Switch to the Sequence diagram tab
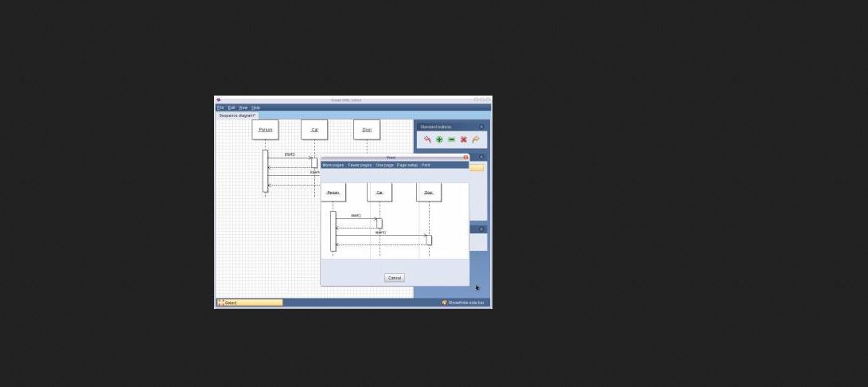 click(x=237, y=115)
